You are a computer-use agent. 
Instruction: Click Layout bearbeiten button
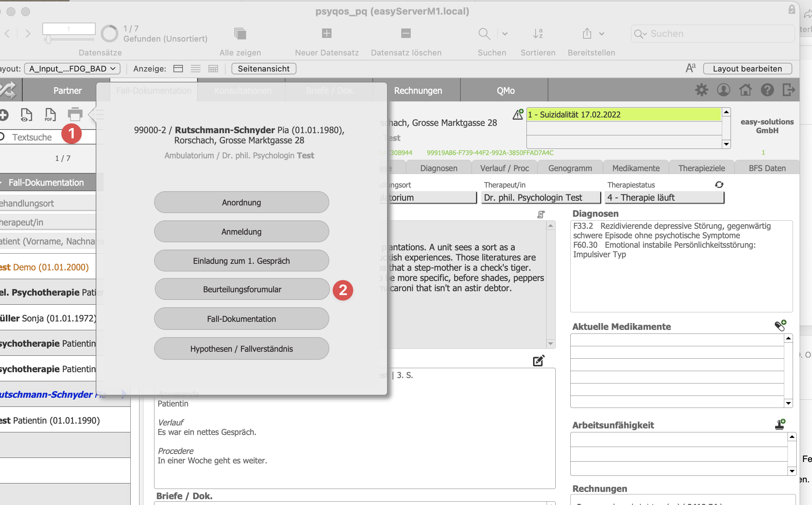pyautogui.click(x=747, y=69)
